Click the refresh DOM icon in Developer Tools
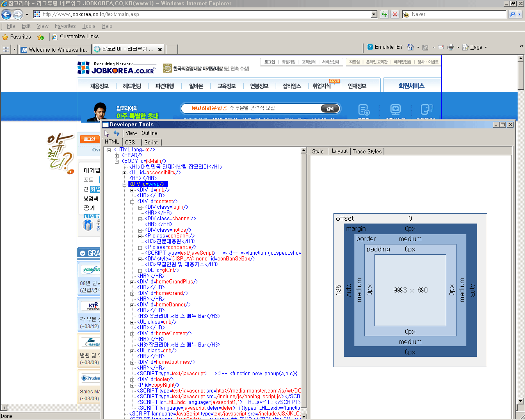 (x=116, y=133)
